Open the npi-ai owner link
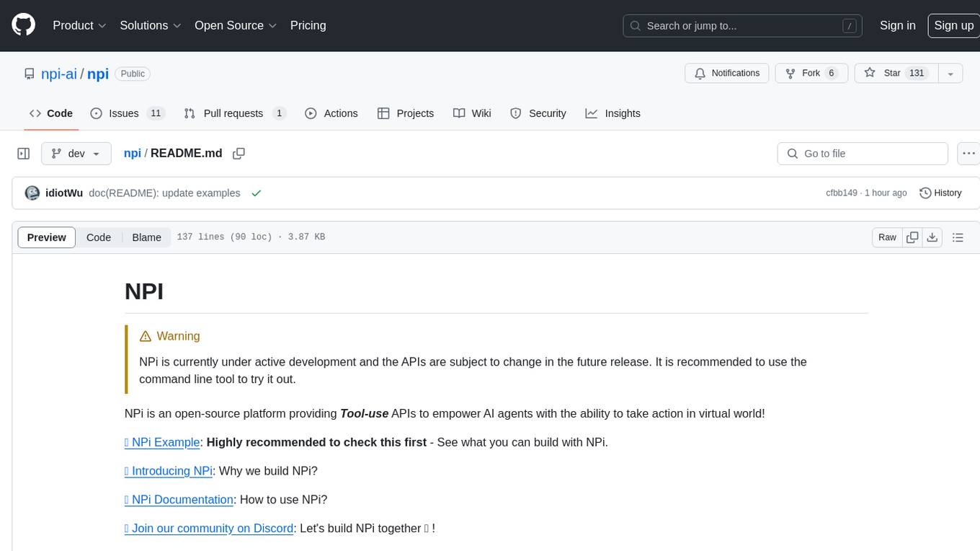Image resolution: width=980 pixels, height=551 pixels. click(x=59, y=74)
